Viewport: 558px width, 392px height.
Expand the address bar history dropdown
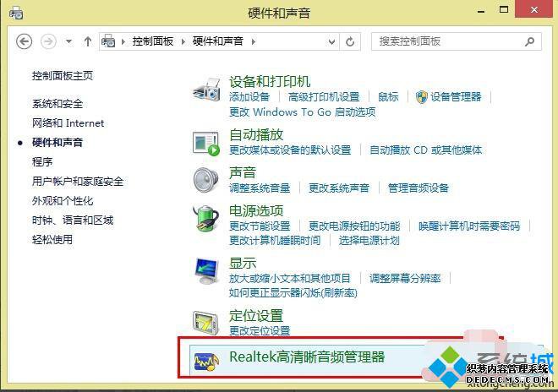coord(331,41)
